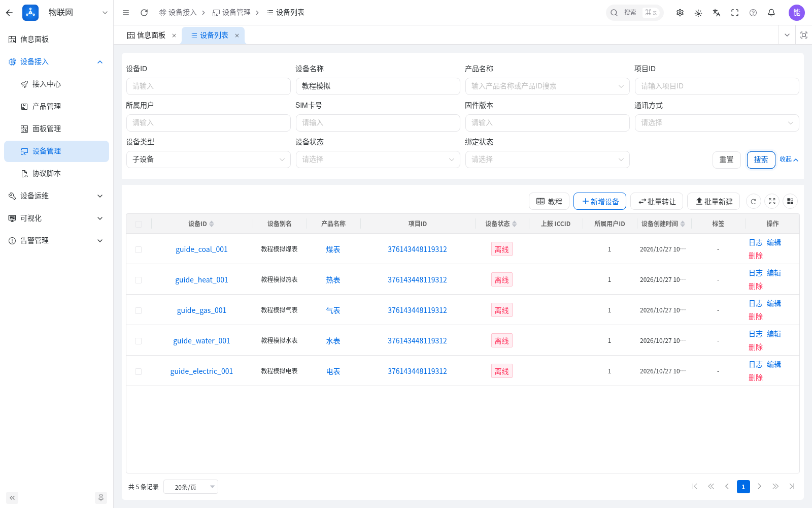This screenshot has height=508, width=812.
Task: Click the page refresh icon in header
Action: [x=144, y=13]
